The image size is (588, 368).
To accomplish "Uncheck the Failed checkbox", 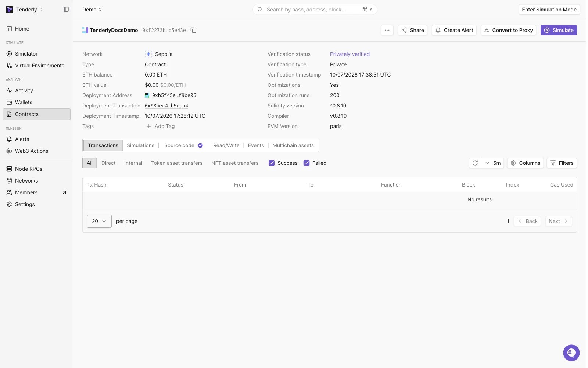I will (x=306, y=163).
